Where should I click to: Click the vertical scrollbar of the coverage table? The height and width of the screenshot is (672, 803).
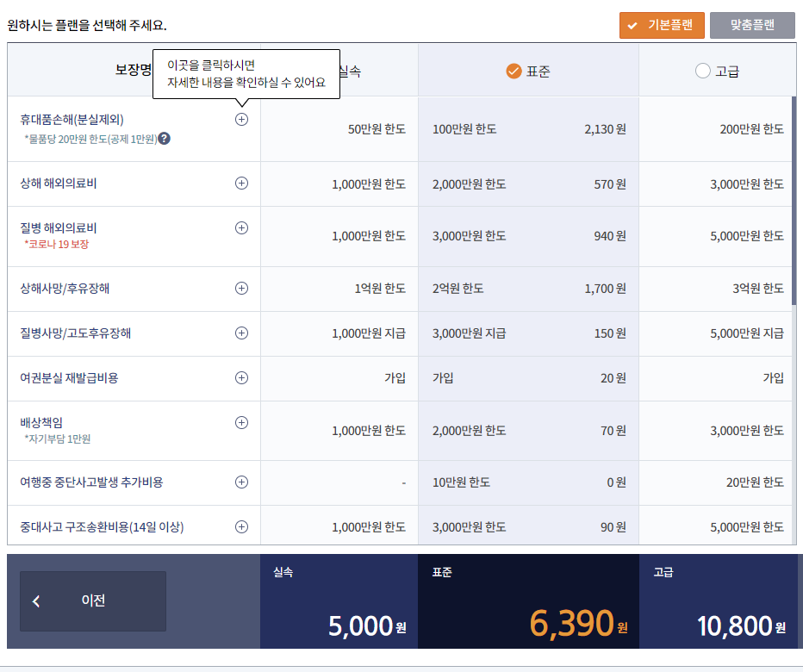[x=794, y=201]
